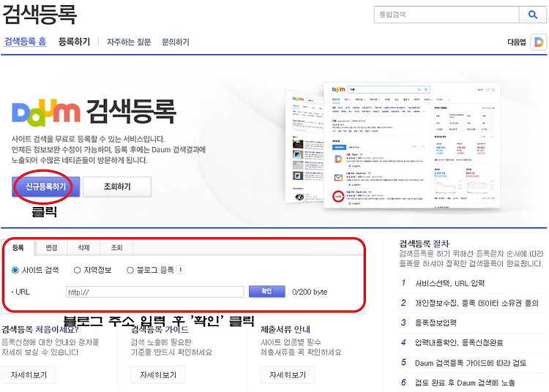This screenshot has width=549, height=392.
Task: Click 자세히보기 under 검색등록 가이드
Action: [x=158, y=375]
